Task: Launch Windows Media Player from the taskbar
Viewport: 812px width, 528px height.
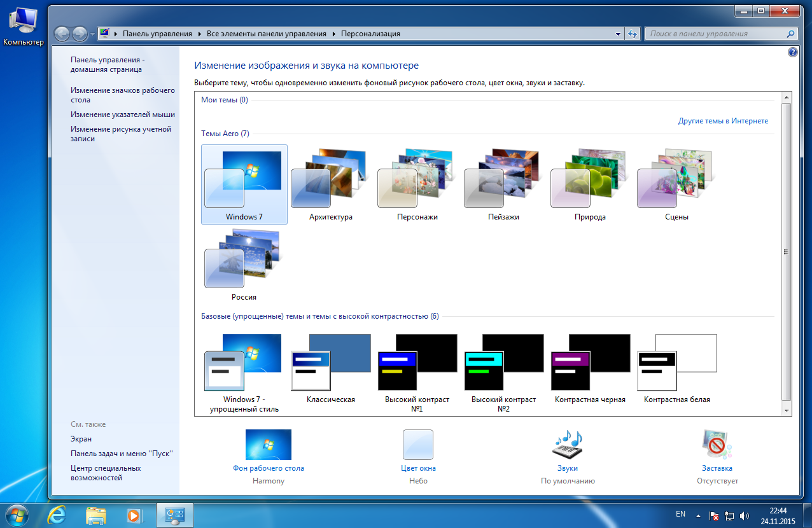Action: point(134,515)
